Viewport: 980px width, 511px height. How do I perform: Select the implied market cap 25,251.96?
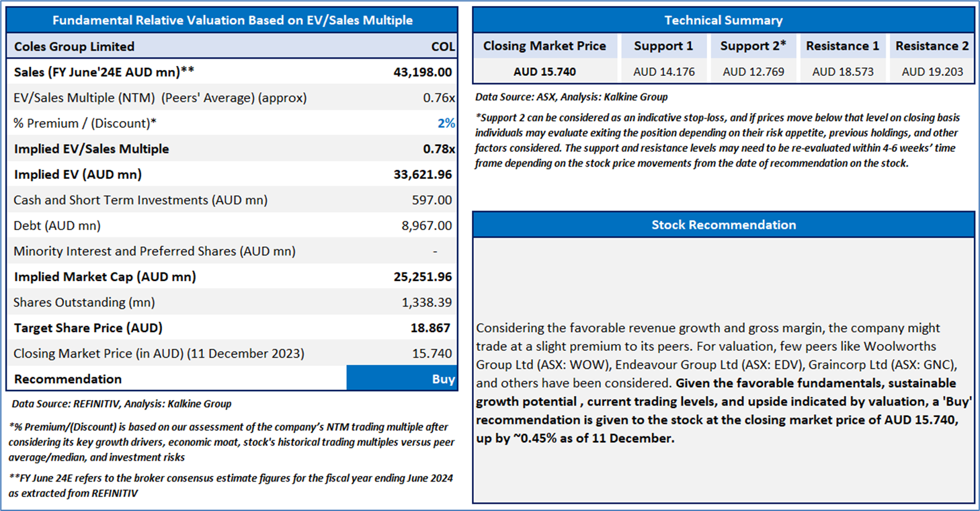click(x=423, y=276)
